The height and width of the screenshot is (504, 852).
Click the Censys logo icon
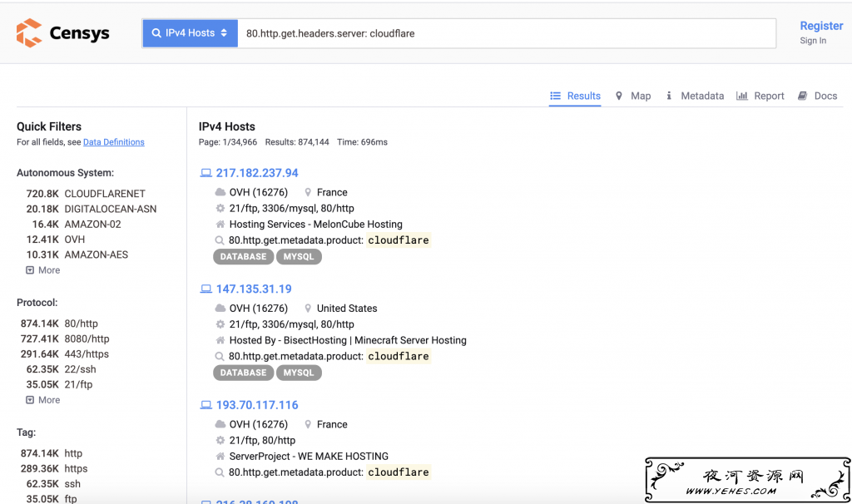(29, 32)
